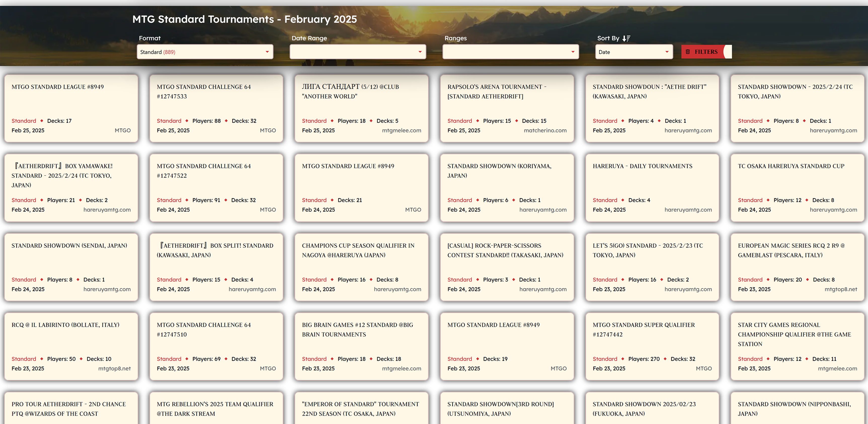Screen dimensions: 868x424
Task: Click hareruyamtg.com on TC Osaka Standard Cup card
Action: (x=833, y=210)
